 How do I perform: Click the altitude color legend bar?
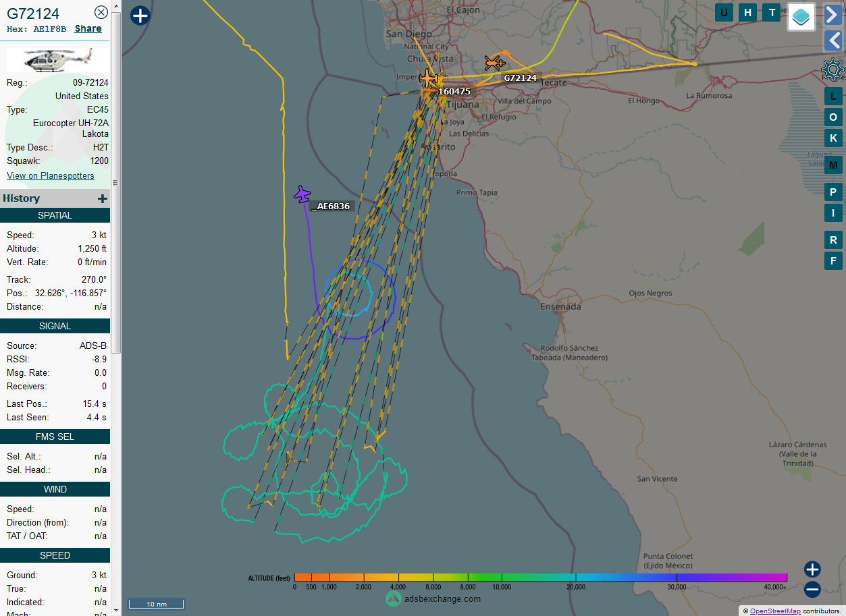click(540, 578)
